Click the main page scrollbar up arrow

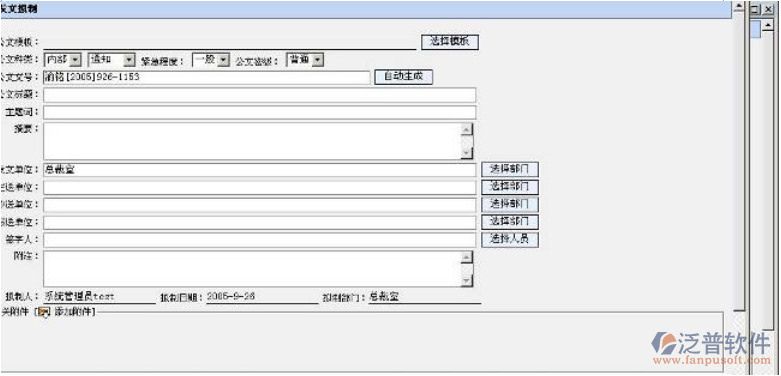pos(739,6)
